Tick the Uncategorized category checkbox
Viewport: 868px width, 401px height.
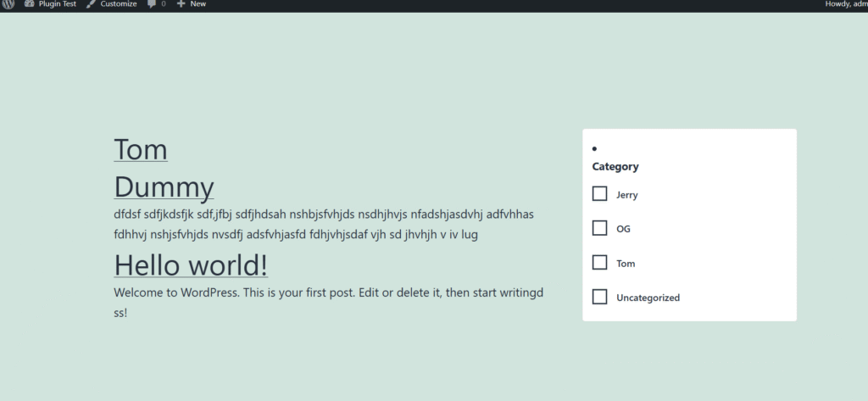(599, 297)
